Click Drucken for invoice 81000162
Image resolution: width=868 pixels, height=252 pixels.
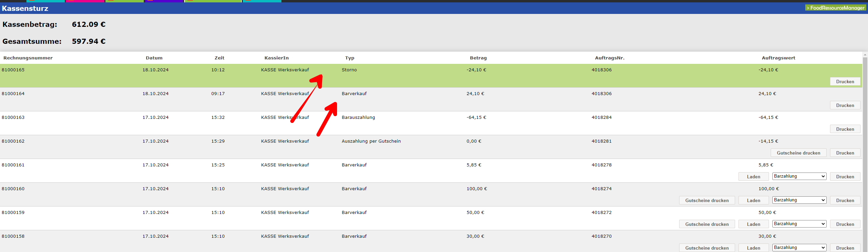click(x=845, y=153)
